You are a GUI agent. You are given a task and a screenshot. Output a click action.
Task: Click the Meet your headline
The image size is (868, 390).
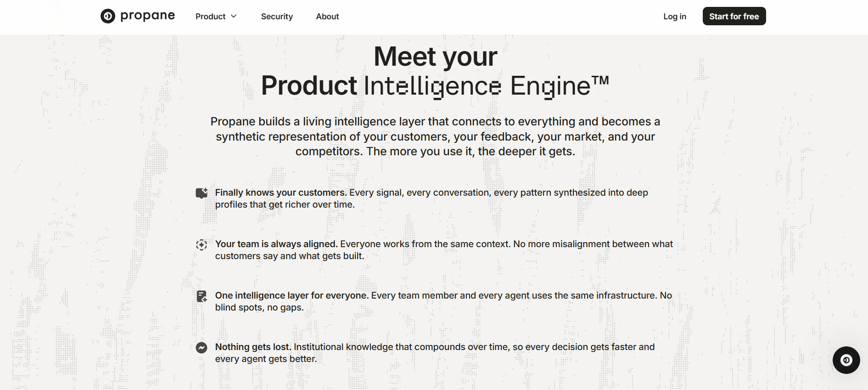click(x=435, y=57)
